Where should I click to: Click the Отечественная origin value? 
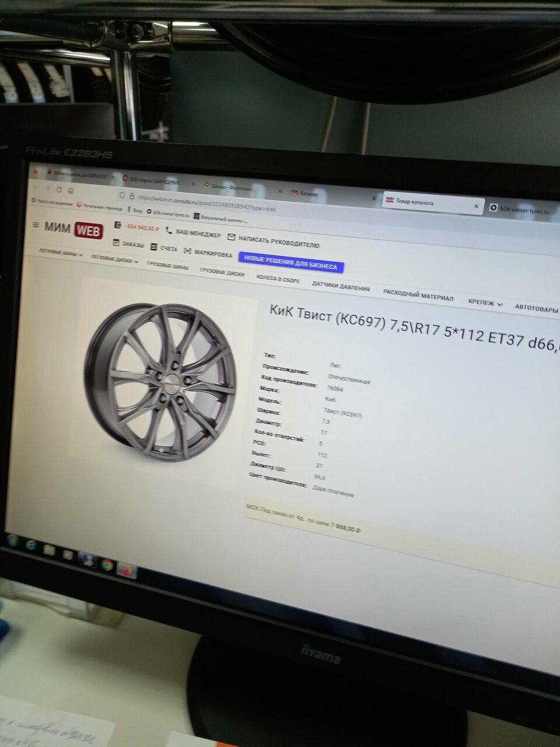click(349, 379)
